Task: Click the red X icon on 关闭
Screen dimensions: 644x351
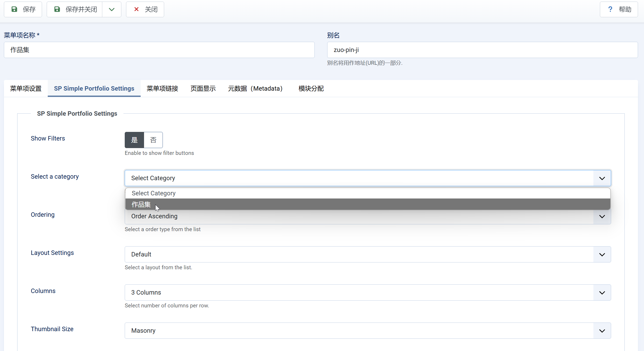Action: coord(136,9)
